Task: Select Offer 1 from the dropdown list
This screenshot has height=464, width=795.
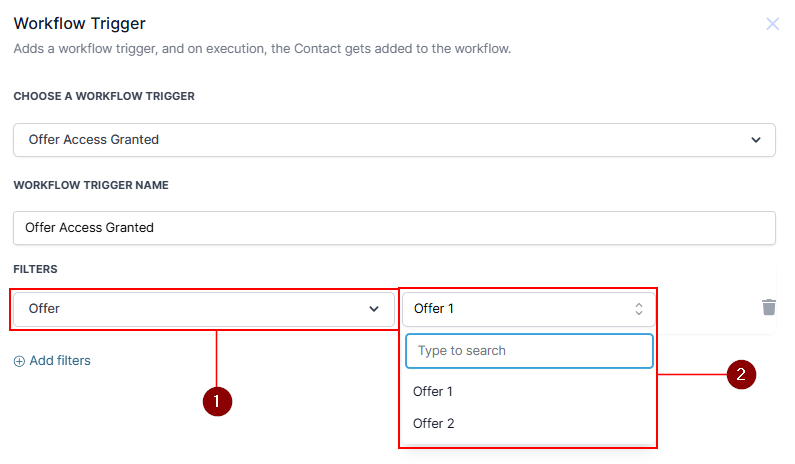Action: [433, 391]
